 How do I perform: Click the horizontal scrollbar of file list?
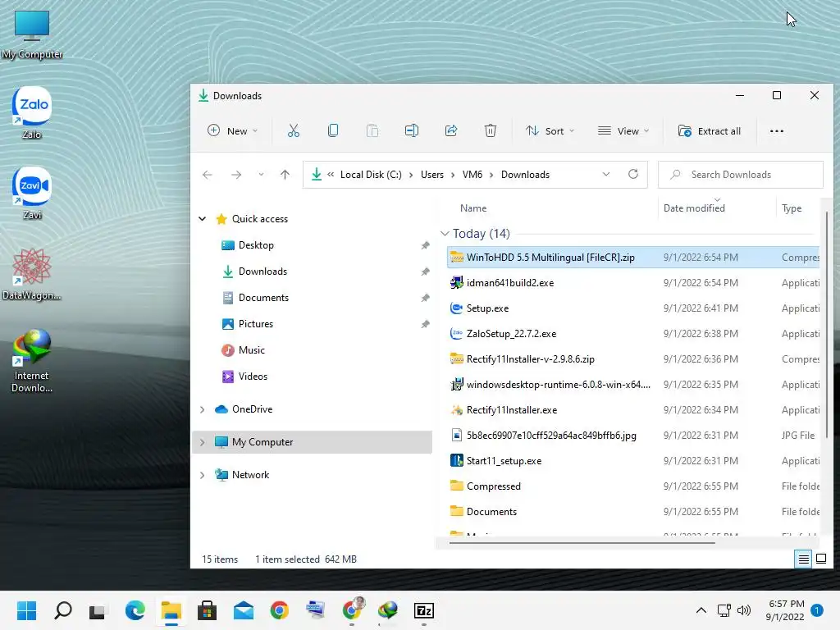582,543
